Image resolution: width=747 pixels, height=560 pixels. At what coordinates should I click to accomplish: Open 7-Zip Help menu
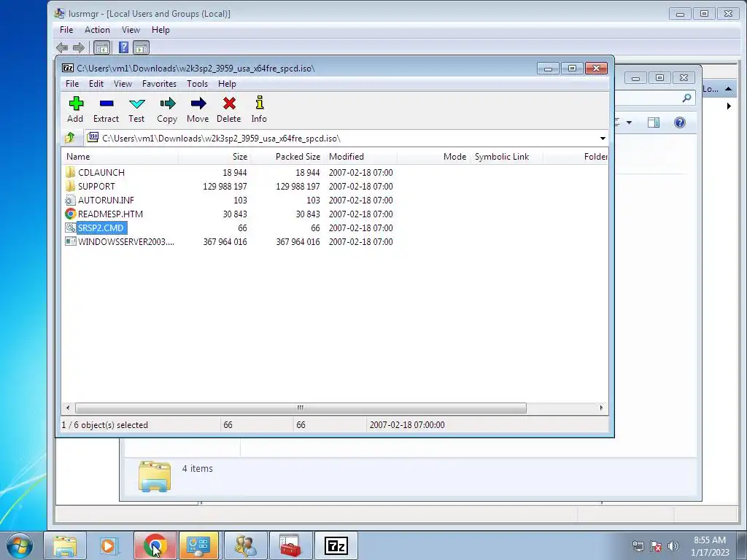tap(228, 83)
